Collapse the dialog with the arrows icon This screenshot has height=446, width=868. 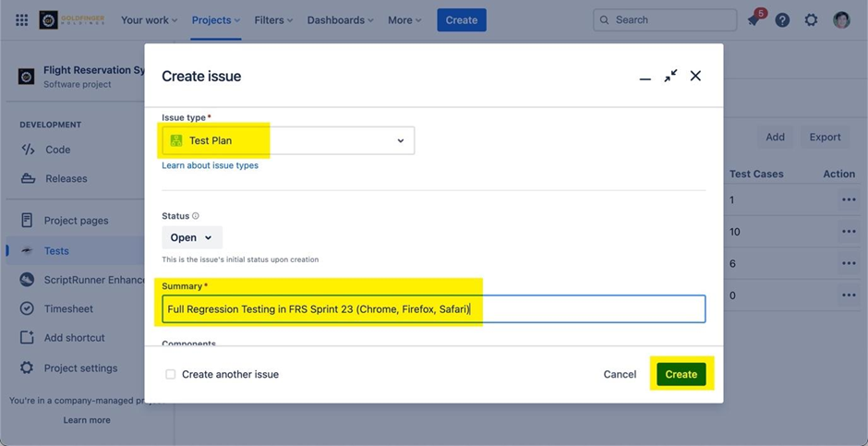click(670, 76)
